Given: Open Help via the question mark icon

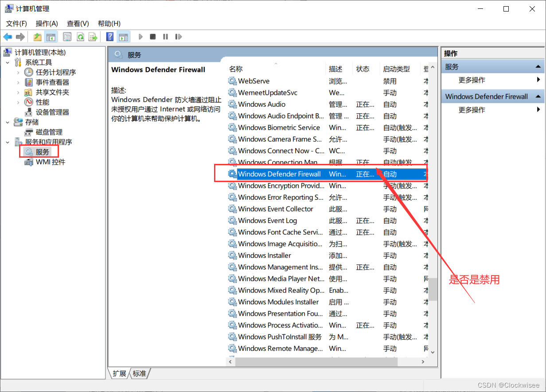Looking at the screenshot, I should point(109,36).
